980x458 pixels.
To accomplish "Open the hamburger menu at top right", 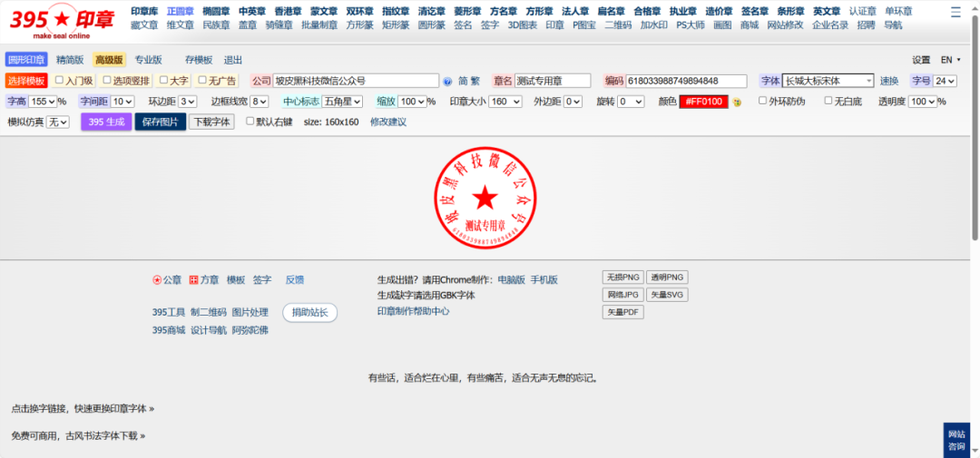I will click(x=955, y=13).
